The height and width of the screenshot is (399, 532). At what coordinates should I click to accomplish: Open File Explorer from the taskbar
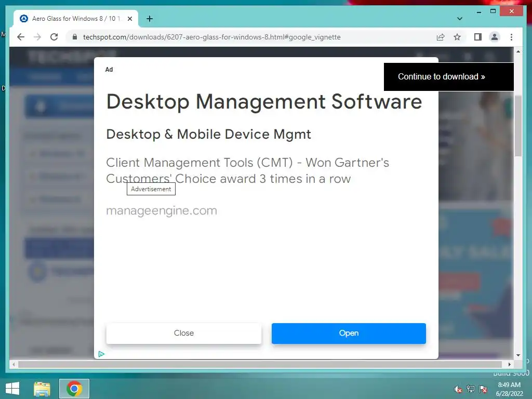(x=42, y=389)
